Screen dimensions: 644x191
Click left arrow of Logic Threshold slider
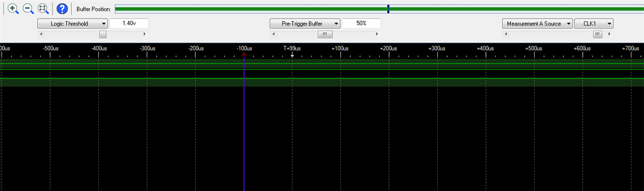tap(41, 35)
